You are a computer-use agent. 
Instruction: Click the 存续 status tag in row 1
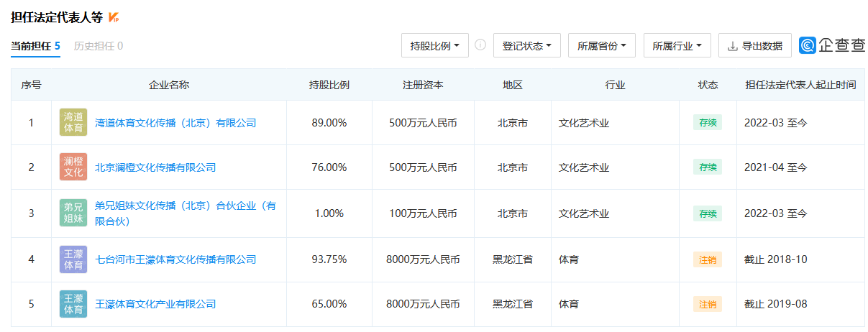(707, 123)
